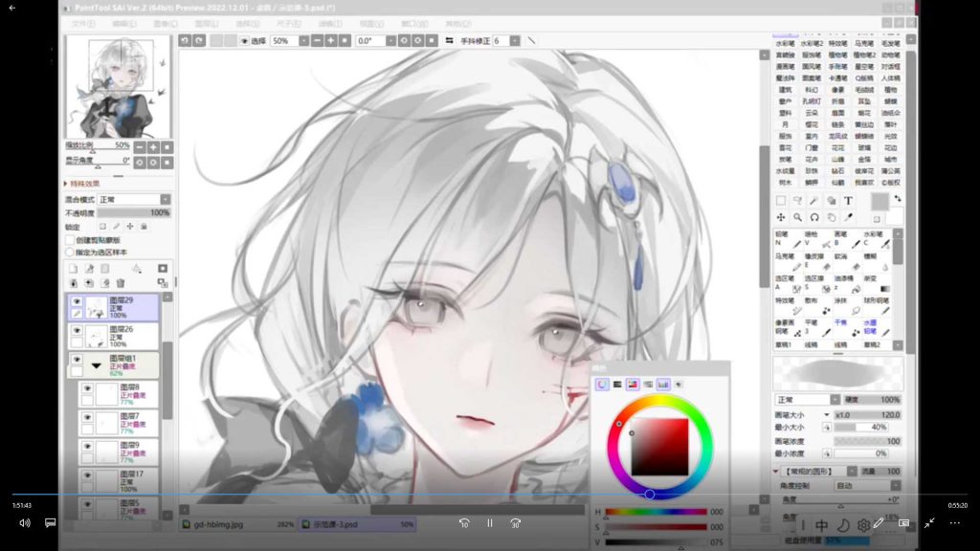Open the zoom percentage 50% dropdown arrow
This screenshot has width=980, height=551.
click(303, 40)
